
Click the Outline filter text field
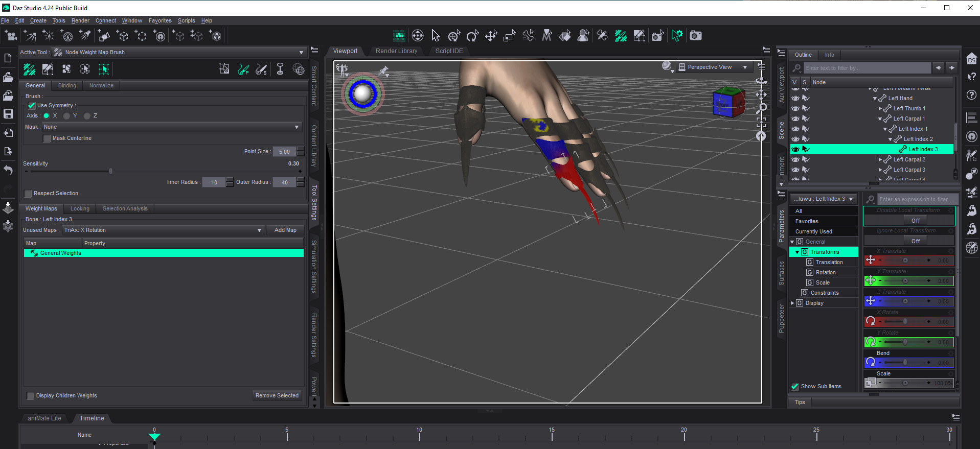(867, 68)
